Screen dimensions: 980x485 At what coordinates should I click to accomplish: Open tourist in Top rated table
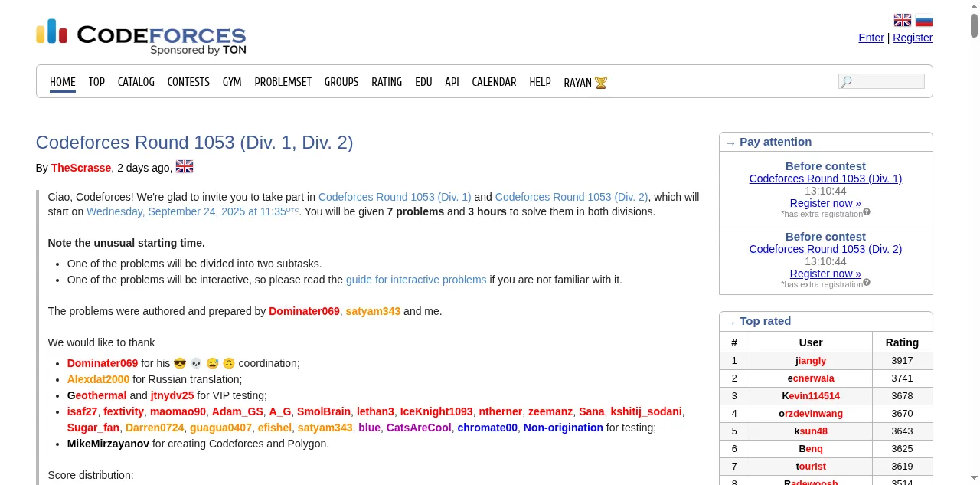pos(811,467)
